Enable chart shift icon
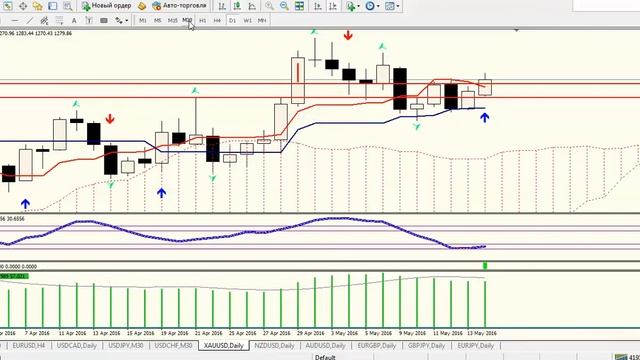Viewport: 640px width, 360px height. (333, 6)
